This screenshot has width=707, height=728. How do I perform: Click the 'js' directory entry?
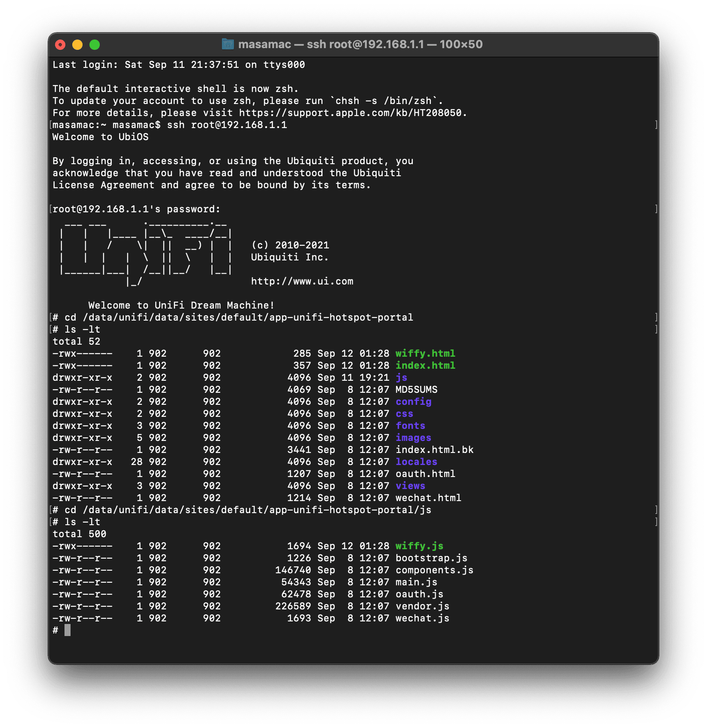tap(401, 378)
